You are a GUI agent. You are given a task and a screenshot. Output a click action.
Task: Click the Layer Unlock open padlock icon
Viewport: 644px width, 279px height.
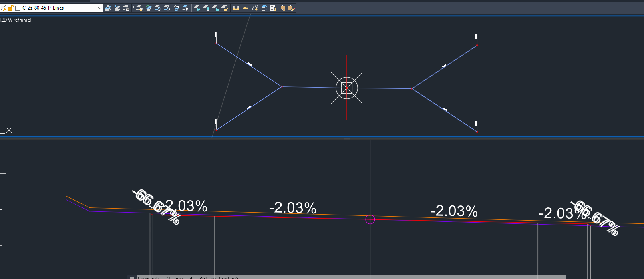tap(225, 8)
